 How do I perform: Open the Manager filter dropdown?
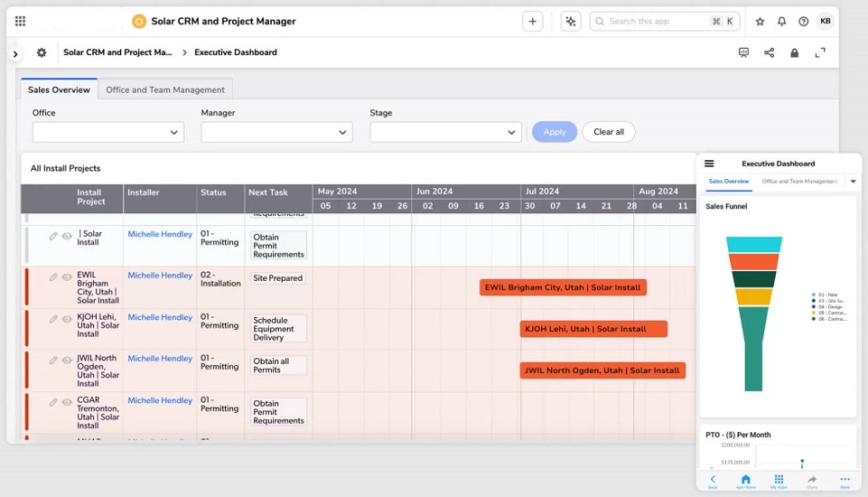(x=276, y=132)
